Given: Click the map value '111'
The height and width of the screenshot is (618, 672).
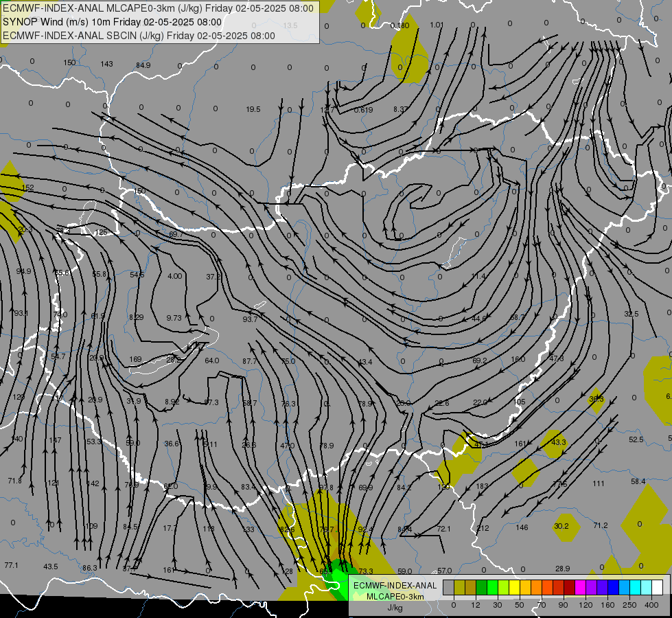Looking at the screenshot, I should (599, 484).
